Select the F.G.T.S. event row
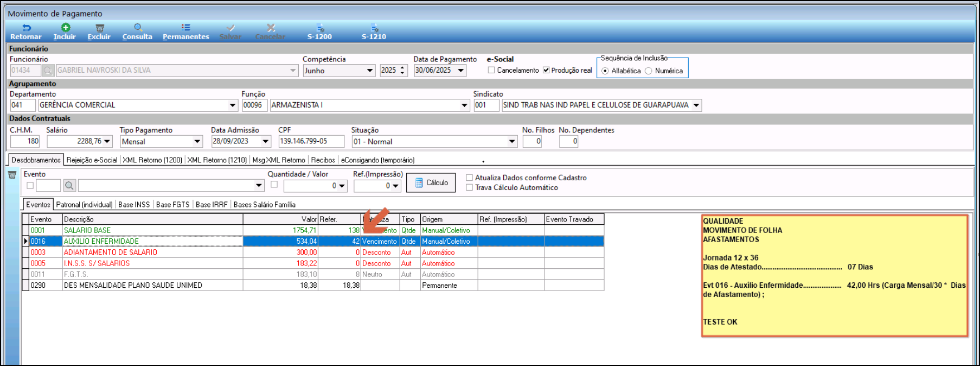This screenshot has height=366, width=980. (x=313, y=274)
